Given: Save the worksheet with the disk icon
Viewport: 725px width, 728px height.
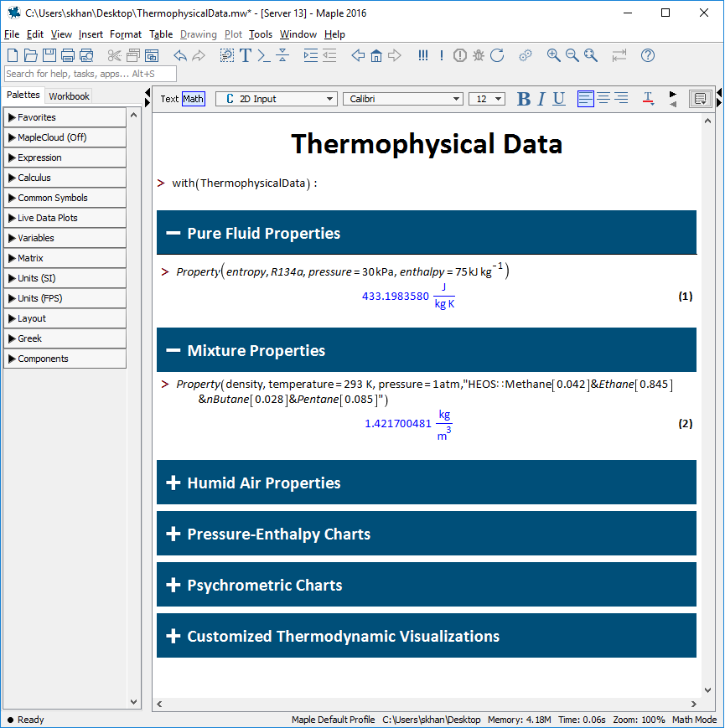Looking at the screenshot, I should pos(49,55).
